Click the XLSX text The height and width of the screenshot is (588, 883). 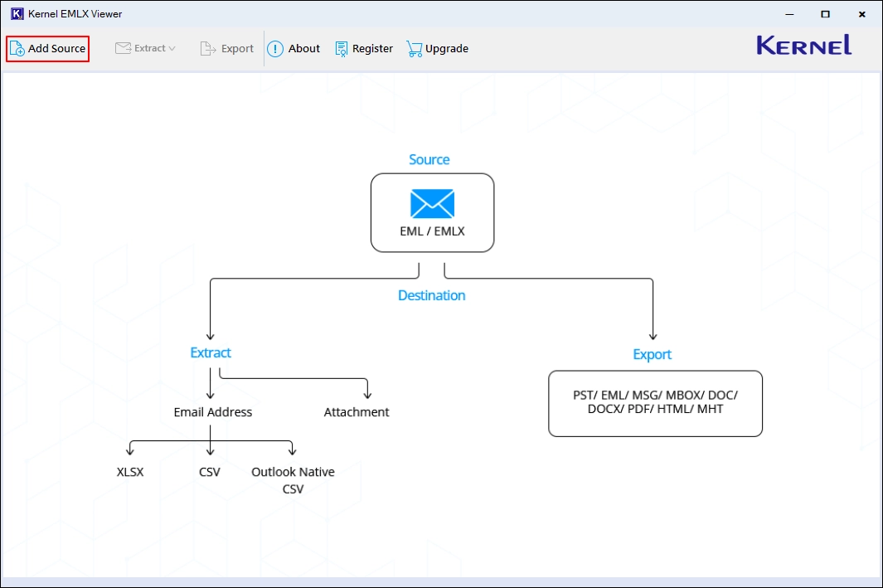click(x=130, y=472)
